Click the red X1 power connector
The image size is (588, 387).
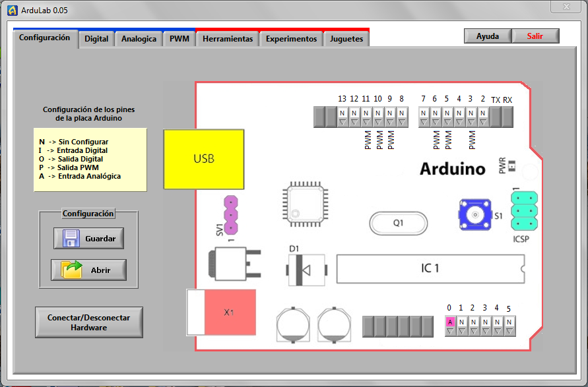pos(228,313)
